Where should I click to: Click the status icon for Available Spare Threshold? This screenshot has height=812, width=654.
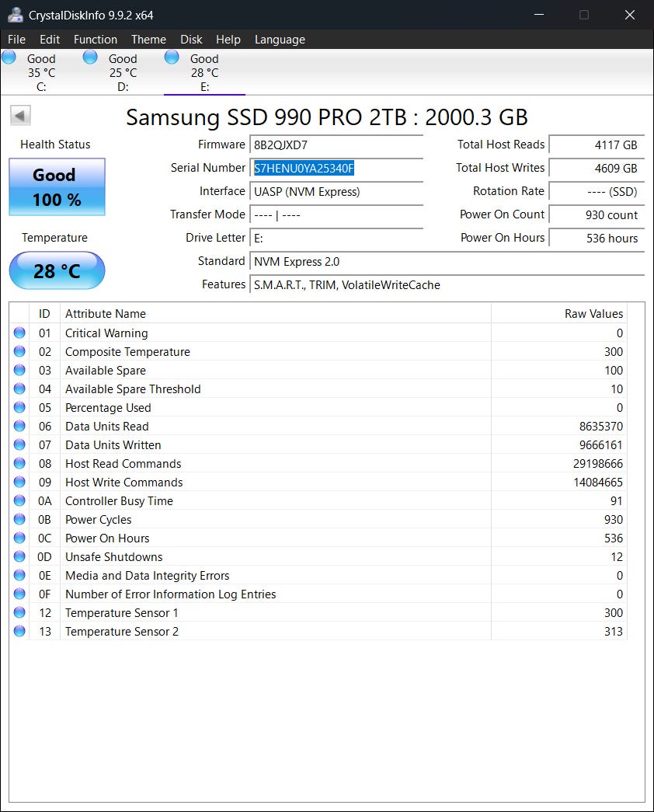click(x=19, y=389)
